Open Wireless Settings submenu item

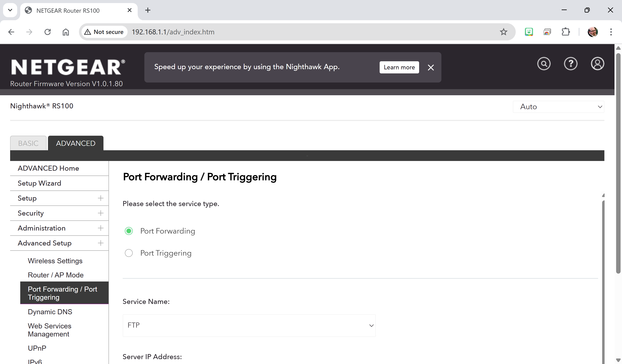pyautogui.click(x=55, y=261)
